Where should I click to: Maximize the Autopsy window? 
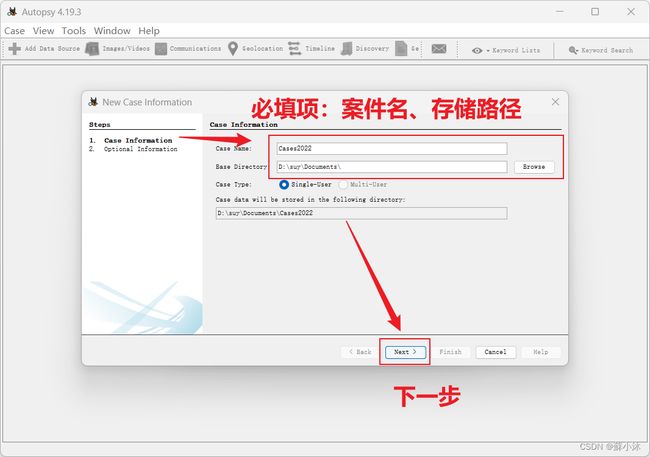pyautogui.click(x=595, y=12)
